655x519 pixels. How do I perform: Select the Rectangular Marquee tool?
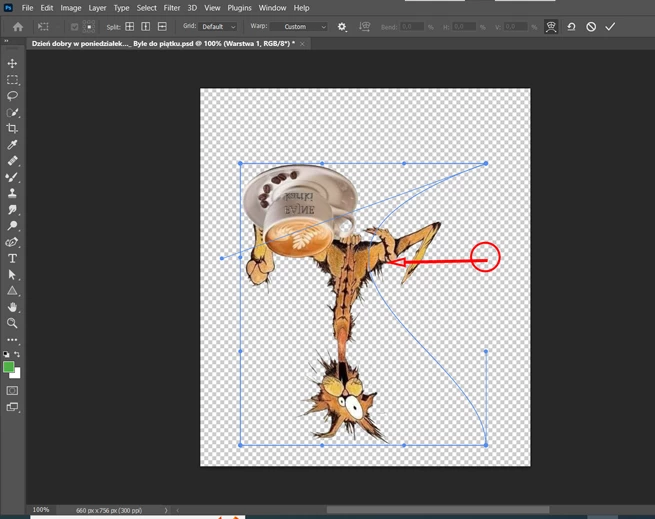[x=12, y=79]
